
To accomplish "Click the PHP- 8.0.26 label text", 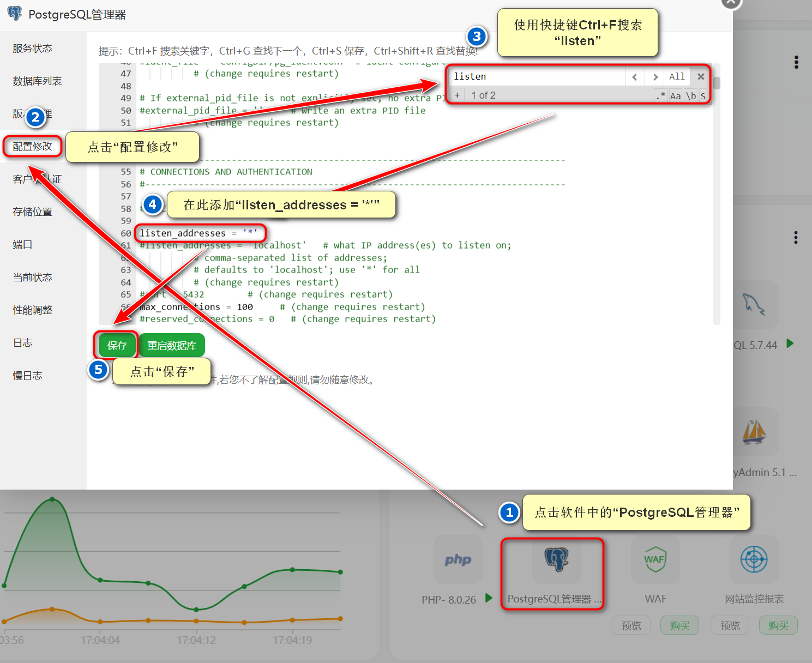I will click(449, 600).
